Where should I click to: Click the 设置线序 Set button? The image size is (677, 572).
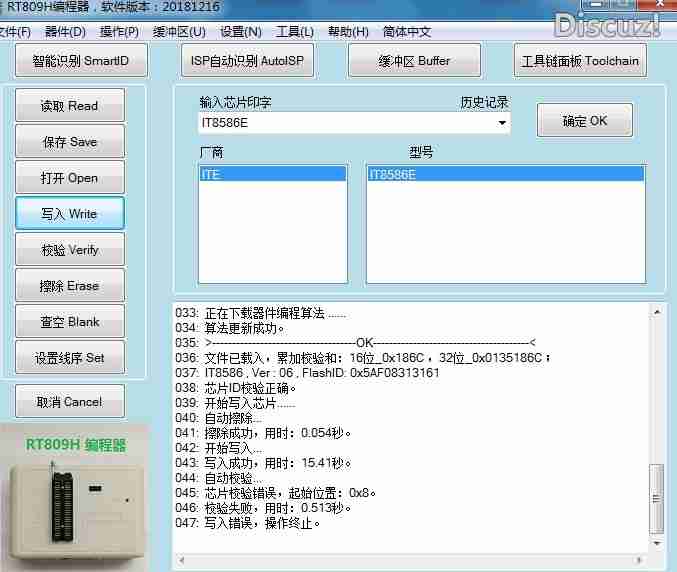pyautogui.click(x=70, y=357)
